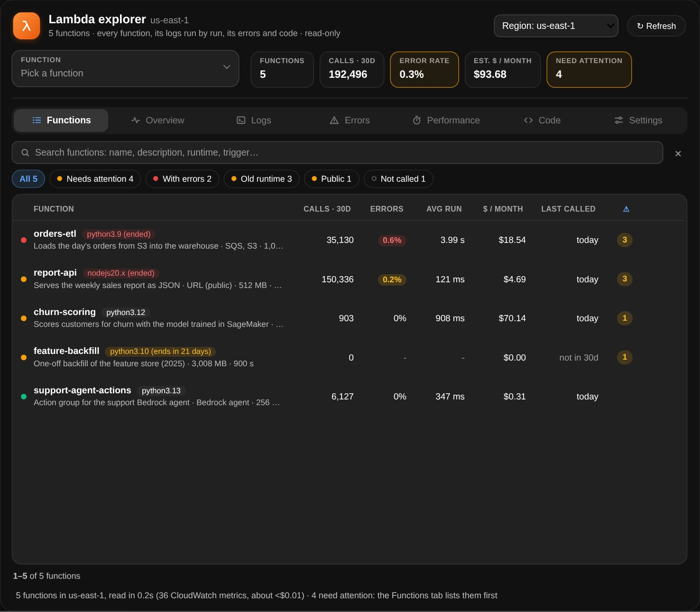Sort by the Avg Run column

click(444, 209)
